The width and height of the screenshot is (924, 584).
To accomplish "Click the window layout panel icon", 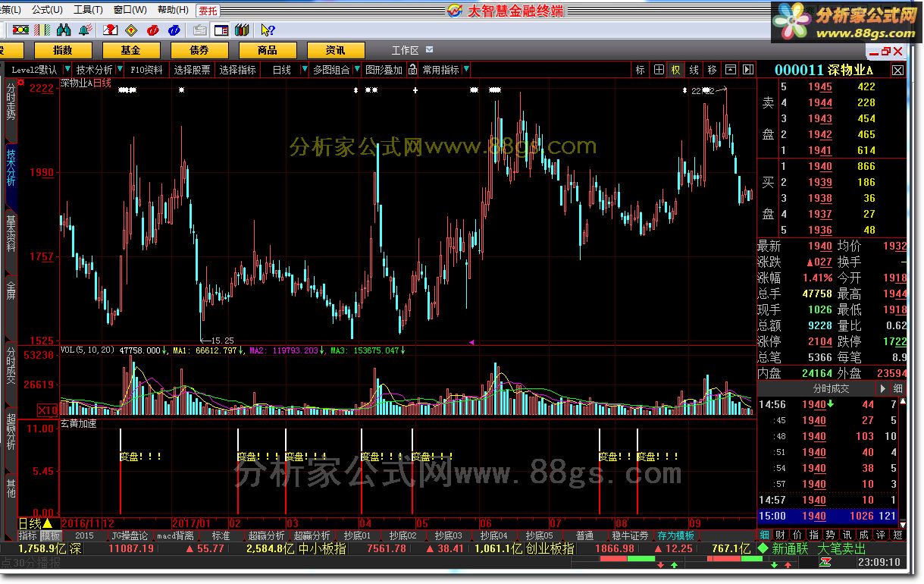I will pyautogui.click(x=221, y=30).
